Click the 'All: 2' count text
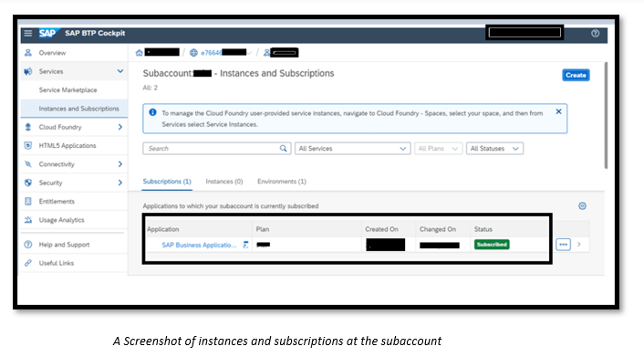The image size is (644, 357). (150, 88)
